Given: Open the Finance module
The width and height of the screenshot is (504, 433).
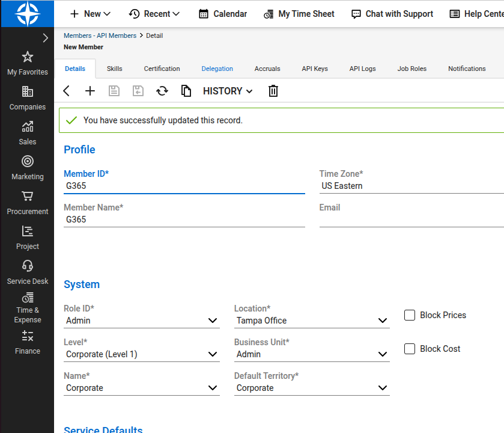Looking at the screenshot, I should point(28,342).
